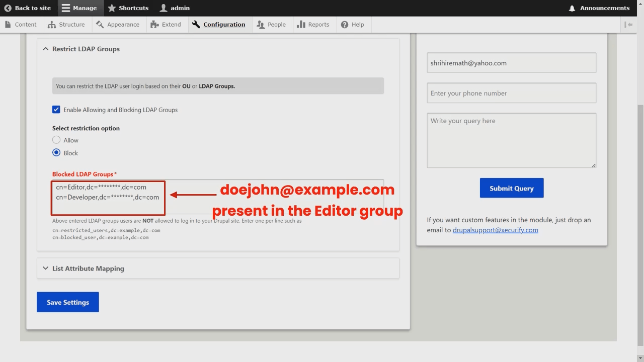The height and width of the screenshot is (362, 644).
Task: Expand the List Attribute Mapping section
Action: tap(45, 268)
